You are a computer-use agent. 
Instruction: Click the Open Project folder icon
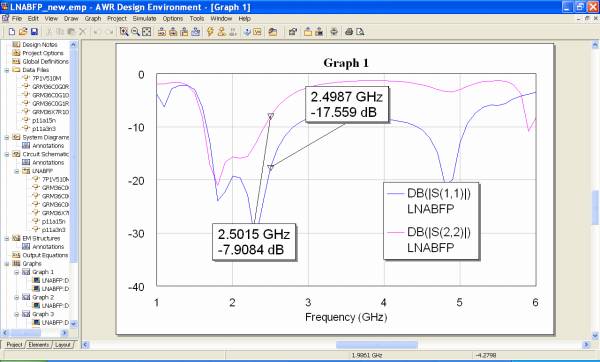point(23,32)
